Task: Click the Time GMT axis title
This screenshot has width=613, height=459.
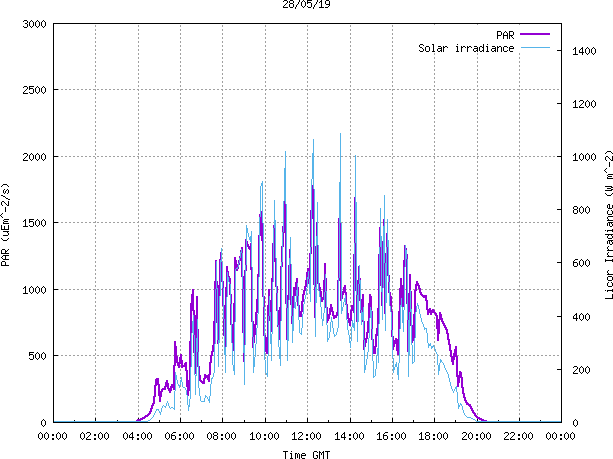Action: 306,455
